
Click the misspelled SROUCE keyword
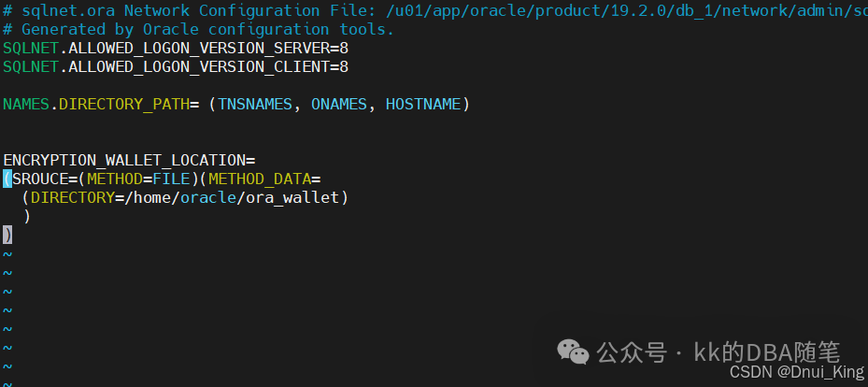pos(40,179)
